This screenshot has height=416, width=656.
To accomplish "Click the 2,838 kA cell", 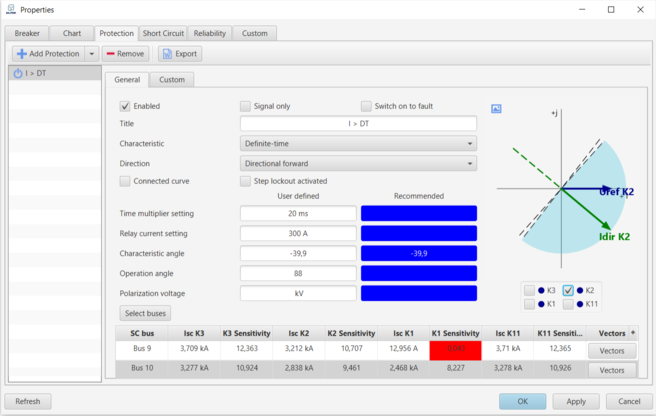I will (x=299, y=368).
